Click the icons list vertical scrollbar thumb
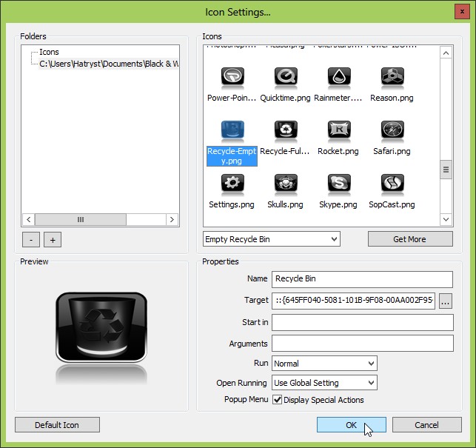This screenshot has width=476, height=448. click(x=446, y=170)
